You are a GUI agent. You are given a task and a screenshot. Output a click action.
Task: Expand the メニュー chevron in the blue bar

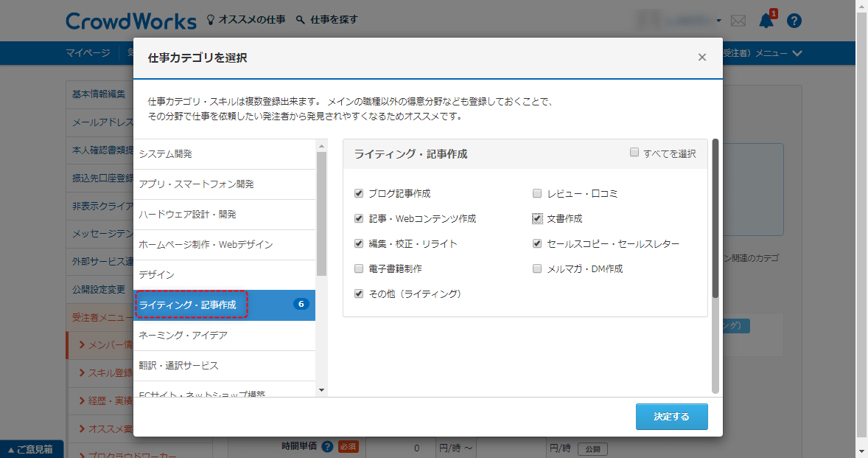[797, 53]
